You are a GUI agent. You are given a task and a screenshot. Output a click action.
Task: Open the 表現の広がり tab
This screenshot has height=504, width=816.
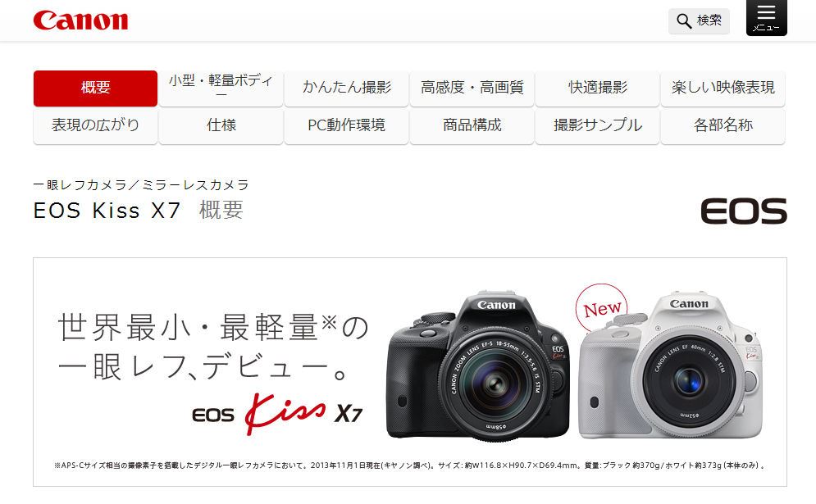point(95,125)
